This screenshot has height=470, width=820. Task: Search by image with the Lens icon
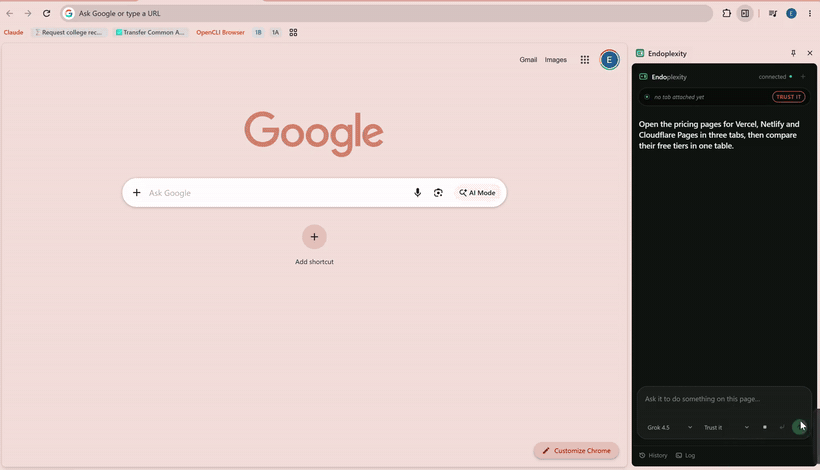438,192
